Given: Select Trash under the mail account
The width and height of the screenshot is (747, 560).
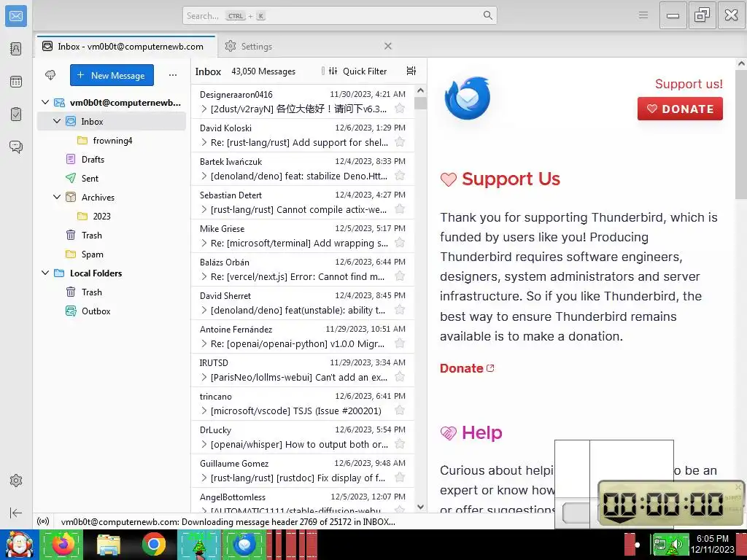Looking at the screenshot, I should pos(112,236).
